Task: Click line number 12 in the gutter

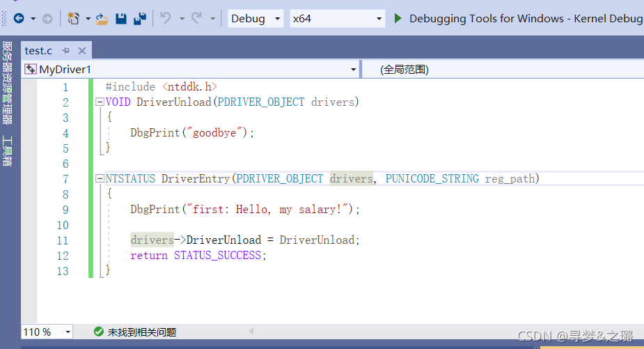Action: (x=63, y=256)
